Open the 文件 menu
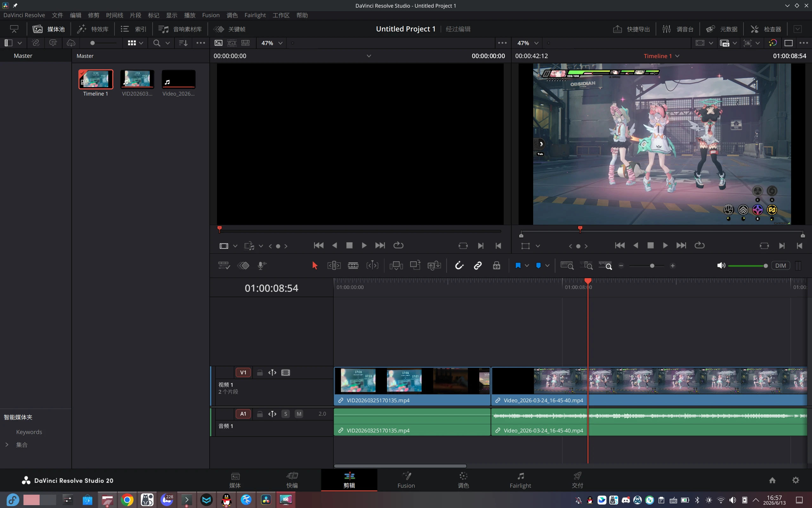This screenshot has width=812, height=508. [57, 15]
